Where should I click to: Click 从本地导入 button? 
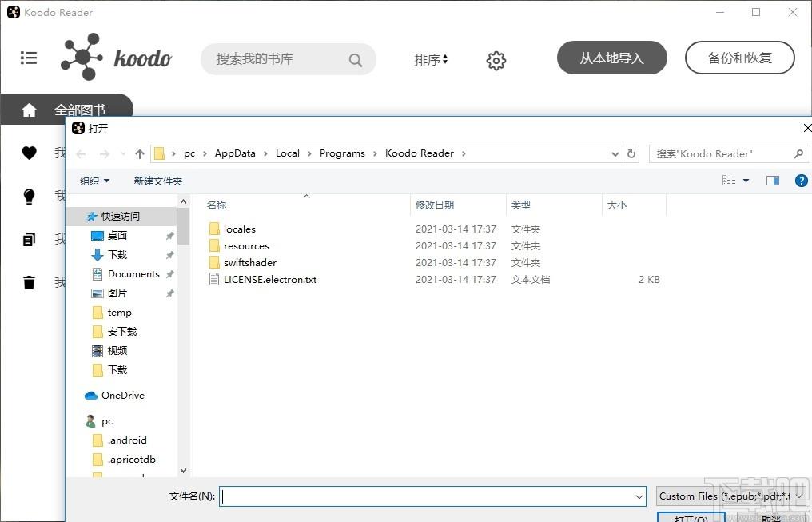611,58
